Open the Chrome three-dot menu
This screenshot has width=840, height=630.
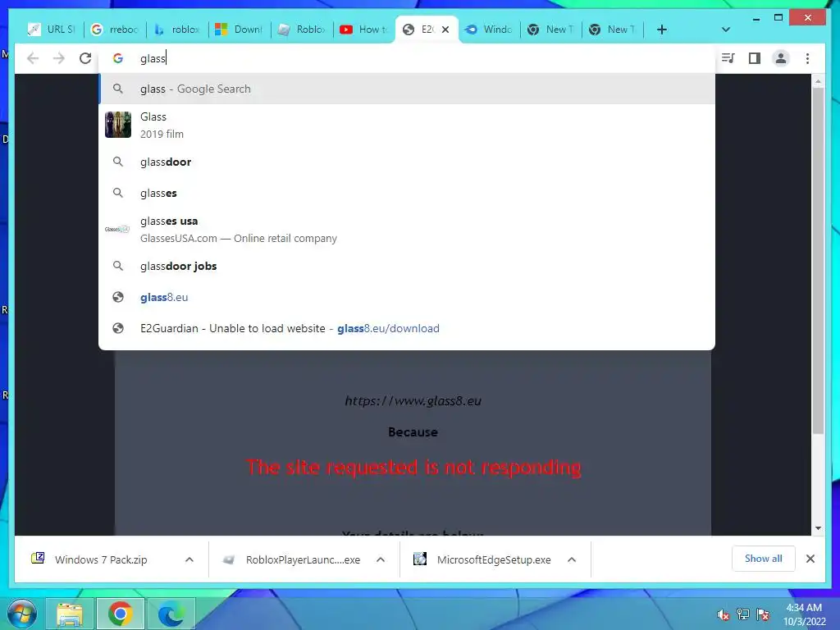pos(807,58)
